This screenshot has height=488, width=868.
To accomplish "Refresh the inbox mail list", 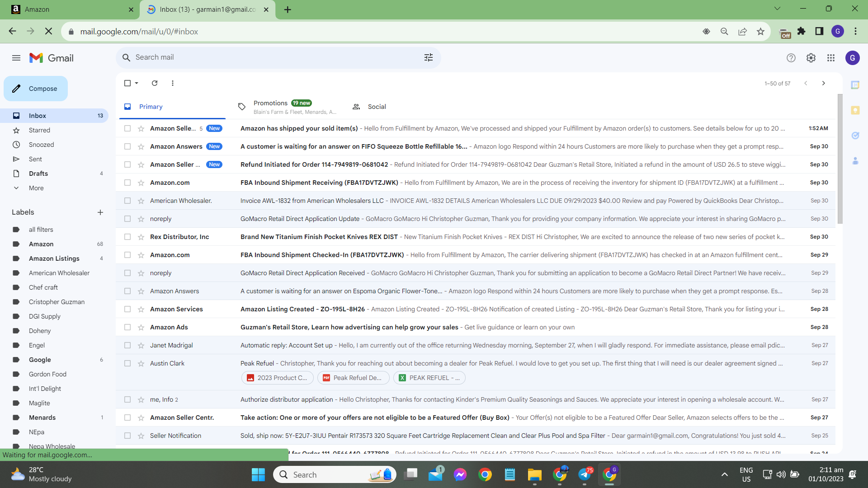I will 155,83.
